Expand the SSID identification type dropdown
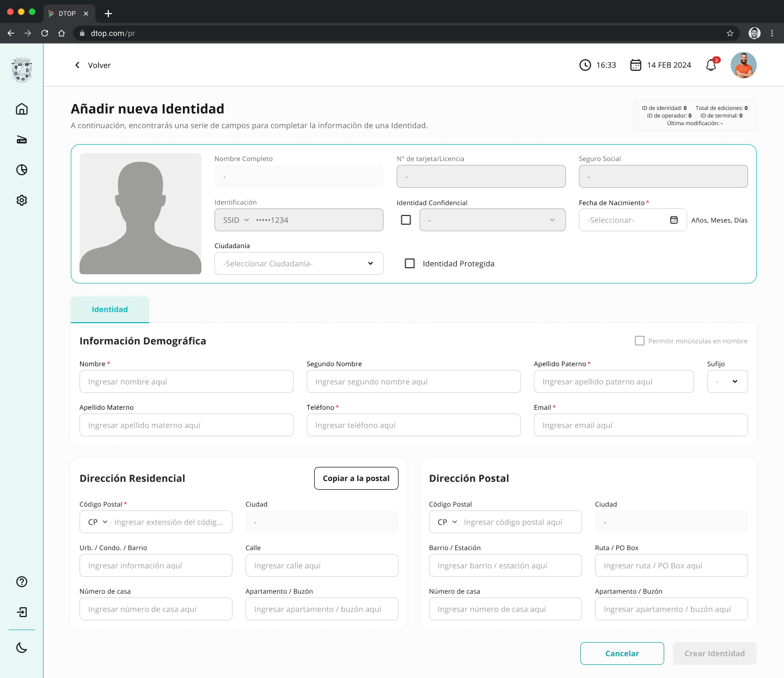This screenshot has width=784, height=678. coord(236,220)
